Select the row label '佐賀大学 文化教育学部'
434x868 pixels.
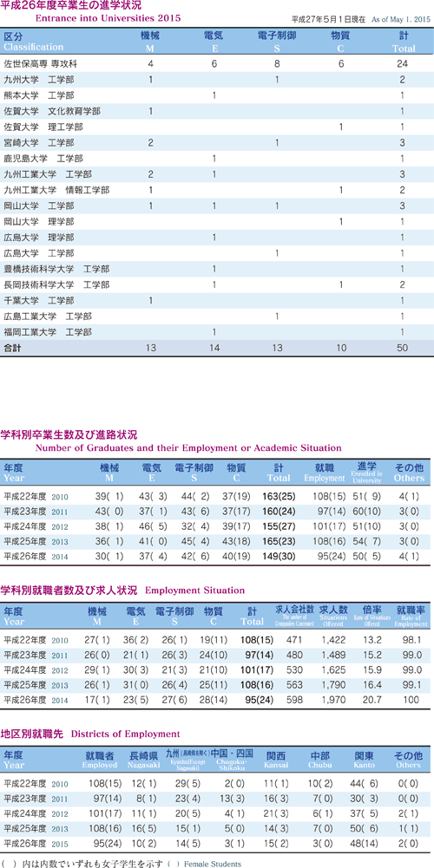pyautogui.click(x=52, y=111)
